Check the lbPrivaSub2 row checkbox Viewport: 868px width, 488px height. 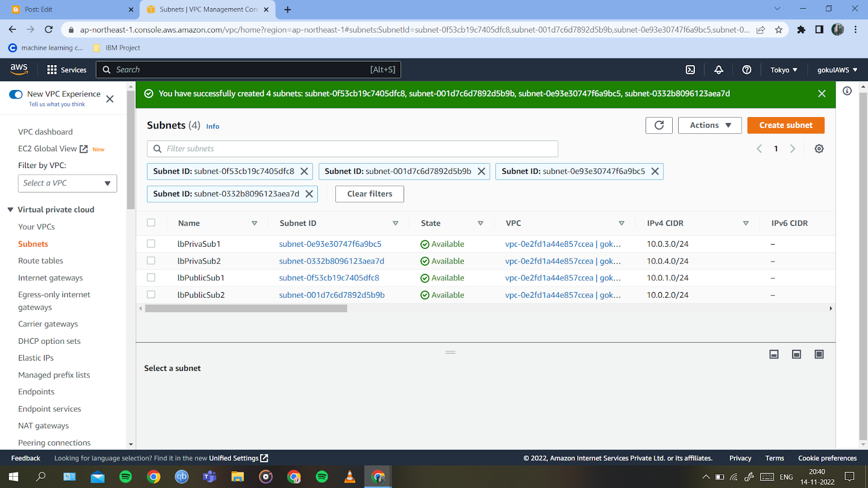(151, 261)
